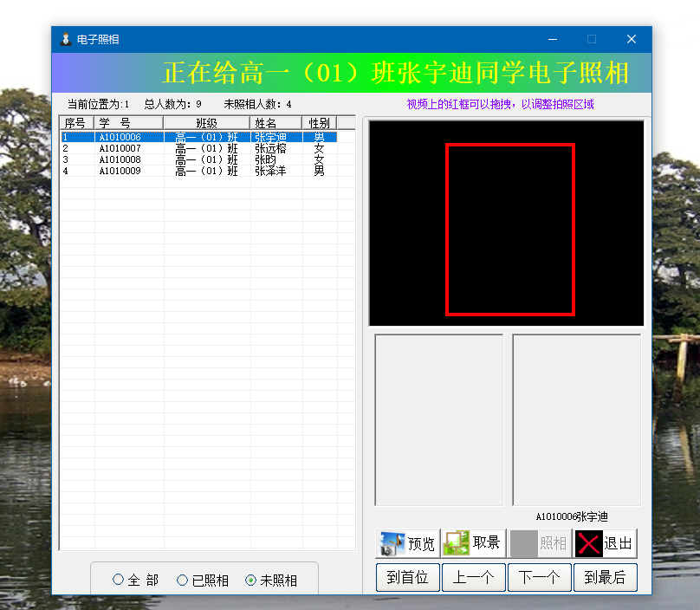
Task: Click the 预览 preview icon button
Action: 408,543
